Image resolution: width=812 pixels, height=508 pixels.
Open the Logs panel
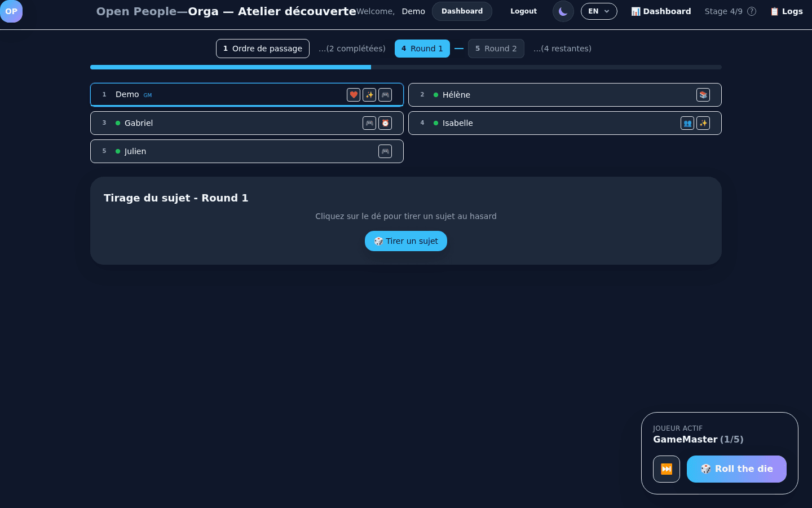(787, 11)
